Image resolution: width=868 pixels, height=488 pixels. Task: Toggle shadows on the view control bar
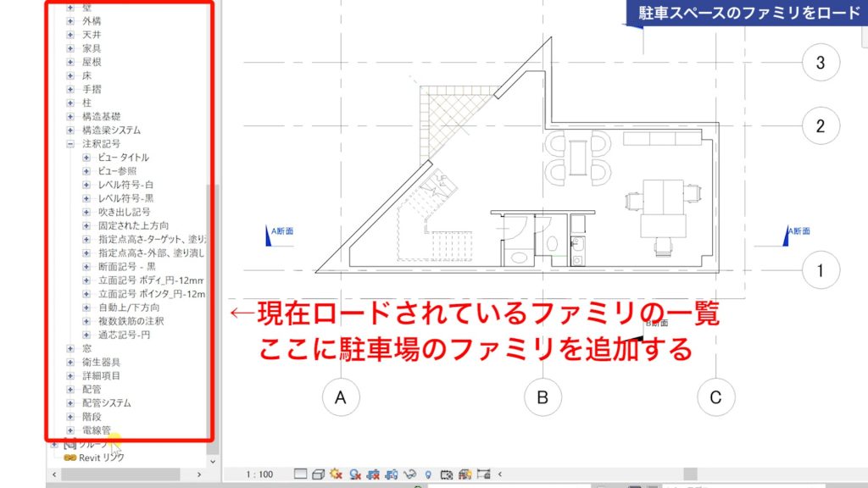[354, 474]
